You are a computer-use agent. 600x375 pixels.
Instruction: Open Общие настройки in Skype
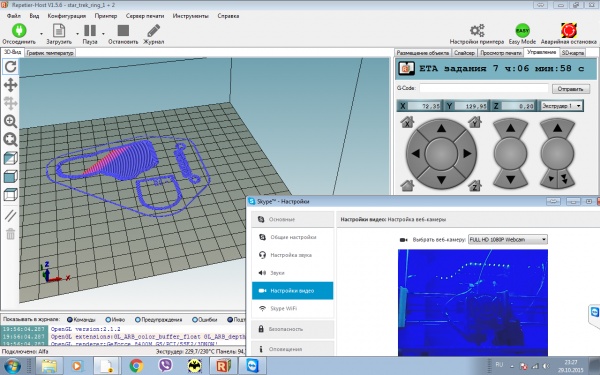293,237
